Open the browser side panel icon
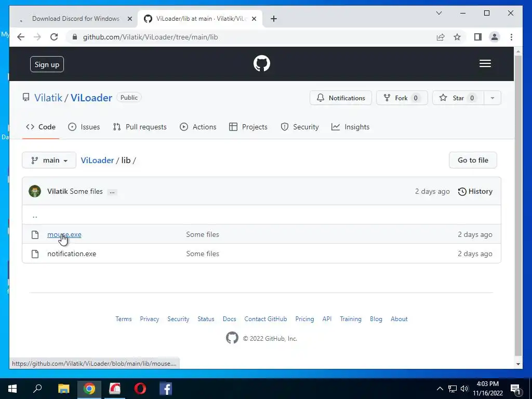The height and width of the screenshot is (399, 532). click(x=478, y=37)
